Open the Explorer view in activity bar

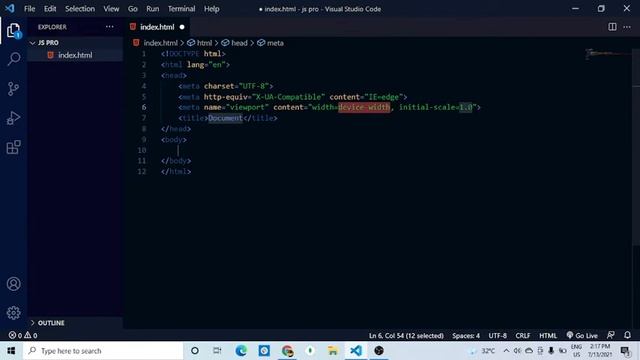[13, 30]
